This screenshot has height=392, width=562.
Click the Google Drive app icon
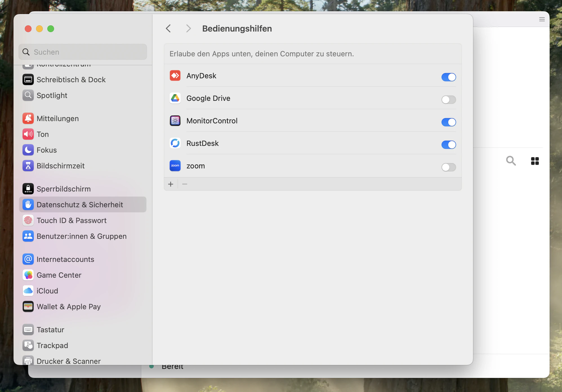175,98
